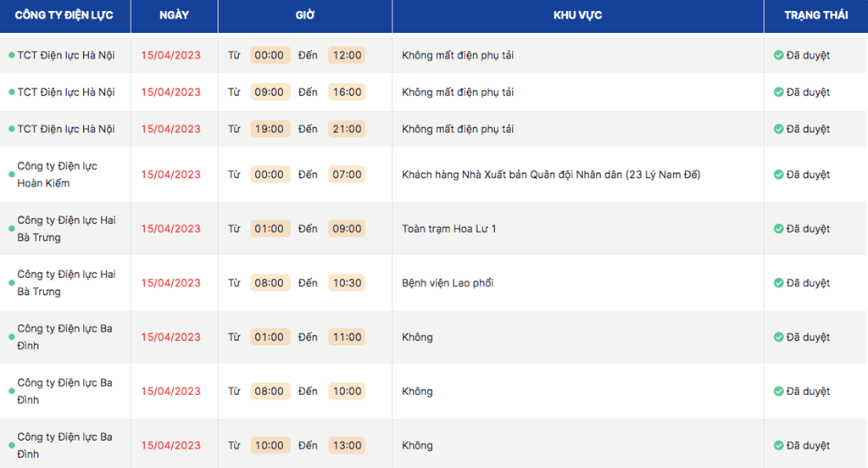868x468 pixels.
Task: Select the 01:00 start time in the Hoa Lư row
Action: 270,229
